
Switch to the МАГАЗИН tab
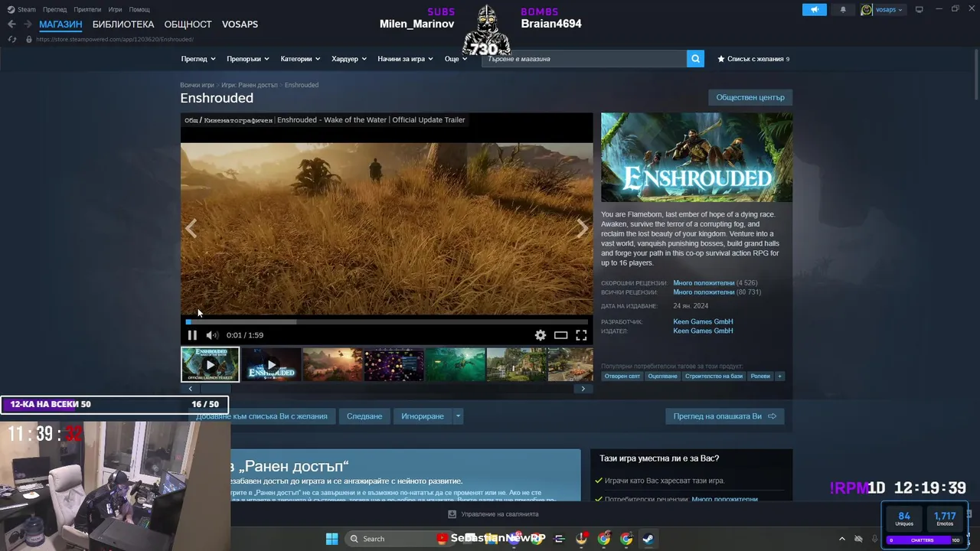click(60, 24)
